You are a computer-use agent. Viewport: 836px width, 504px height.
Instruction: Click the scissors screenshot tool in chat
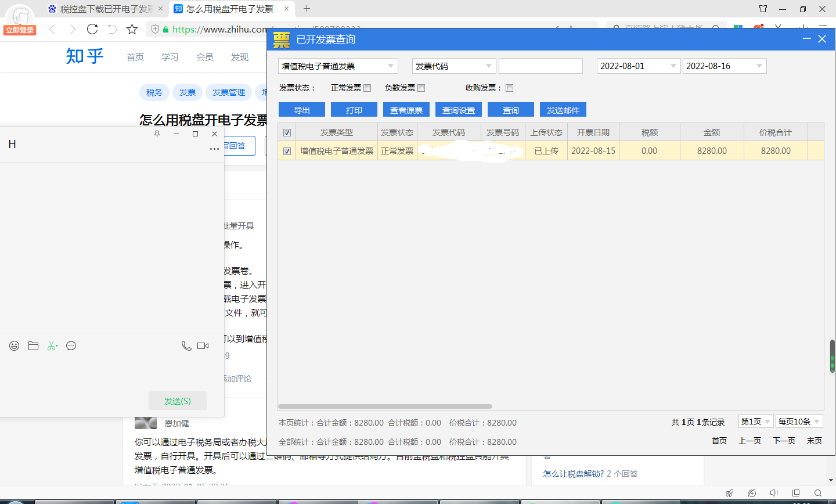(x=52, y=346)
